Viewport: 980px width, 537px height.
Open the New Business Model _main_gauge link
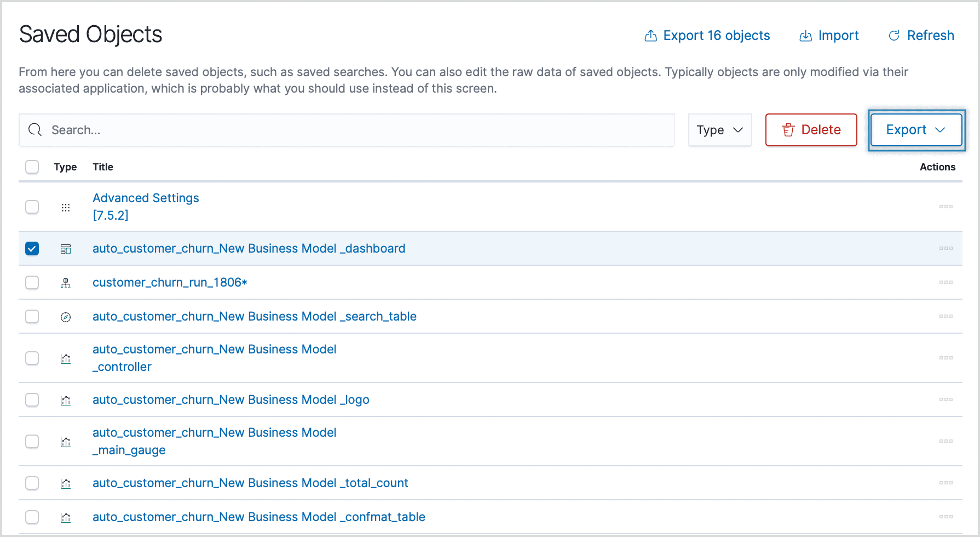click(x=215, y=441)
